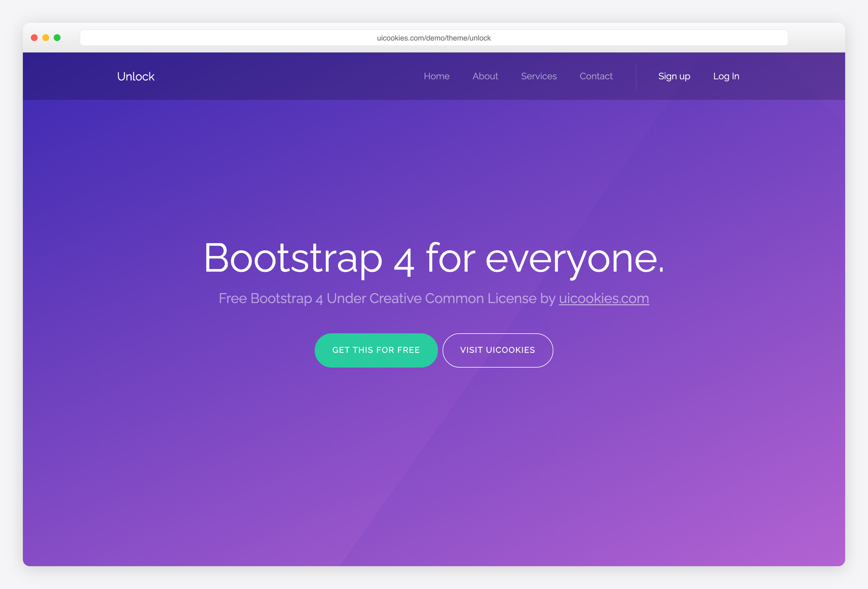Viewport: 868px width, 589px height.
Task: Open the Log In link
Action: pyautogui.click(x=726, y=76)
